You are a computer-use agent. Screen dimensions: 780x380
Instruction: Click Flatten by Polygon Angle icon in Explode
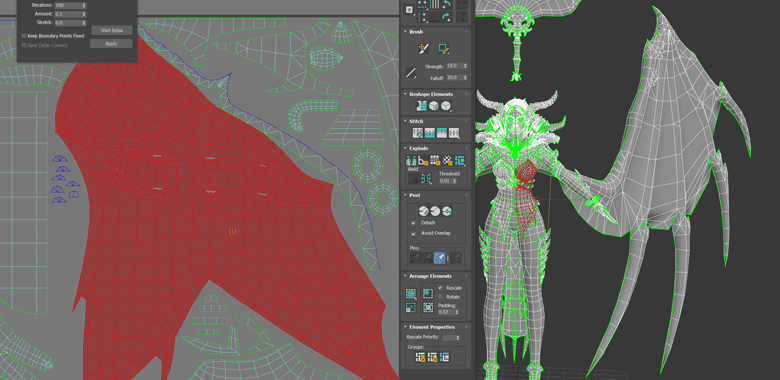[423, 161]
